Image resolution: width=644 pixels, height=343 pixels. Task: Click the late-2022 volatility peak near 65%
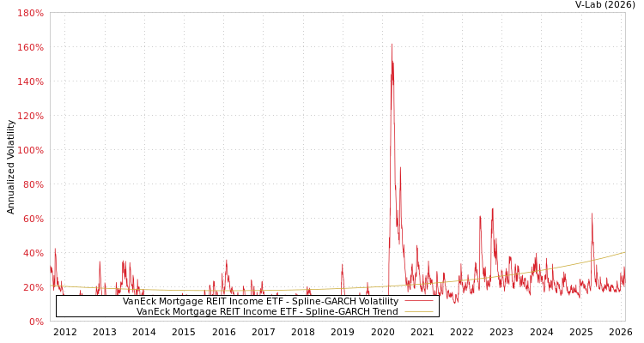coord(493,209)
